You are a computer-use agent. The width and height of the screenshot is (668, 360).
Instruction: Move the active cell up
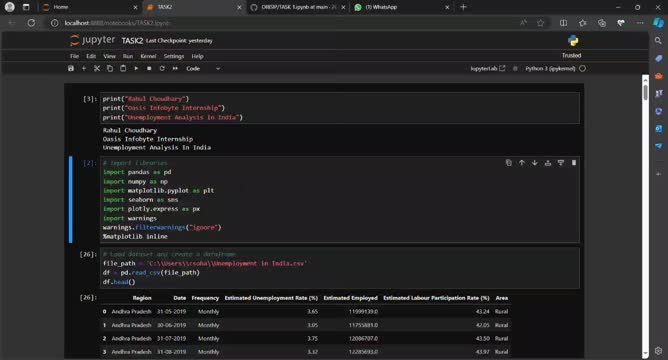[521, 163]
